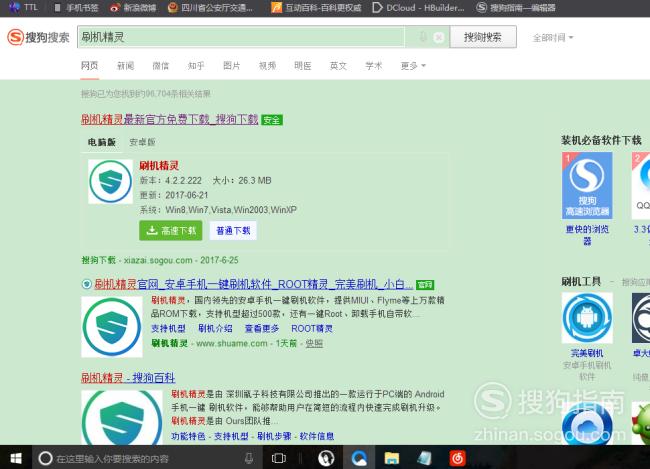Click the 刷机精灵 logo thumbnail of official site result

[x=112, y=327]
